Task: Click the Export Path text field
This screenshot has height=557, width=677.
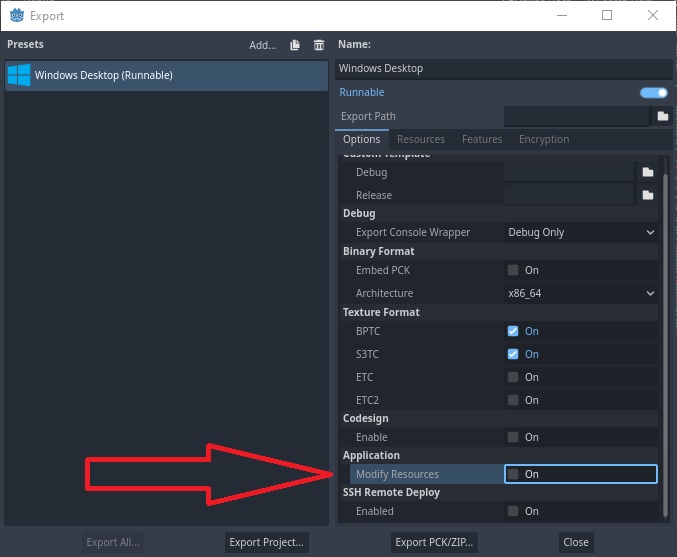Action: 576,116
